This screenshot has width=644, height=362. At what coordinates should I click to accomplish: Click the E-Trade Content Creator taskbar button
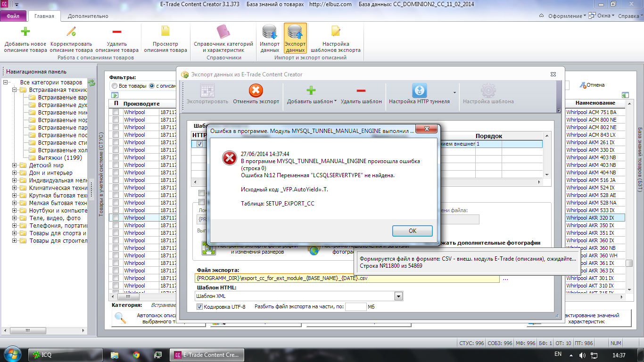[x=207, y=354]
